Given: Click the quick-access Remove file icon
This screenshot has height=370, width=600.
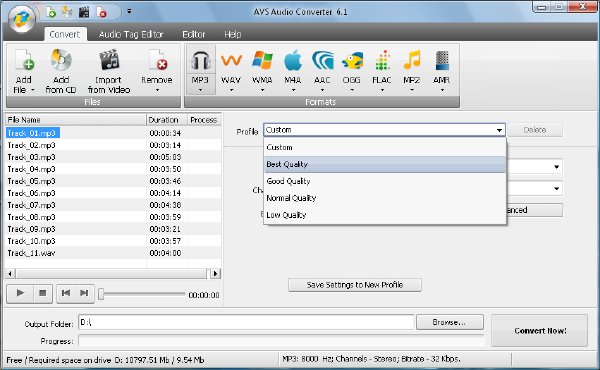Looking at the screenshot, I should (x=101, y=12).
